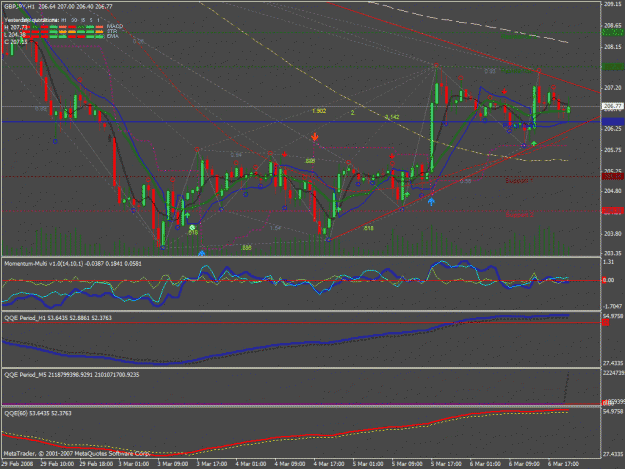Click the 6 Mar 01:00 time axis label
Screen dimensions: 625x469
tap(485, 464)
